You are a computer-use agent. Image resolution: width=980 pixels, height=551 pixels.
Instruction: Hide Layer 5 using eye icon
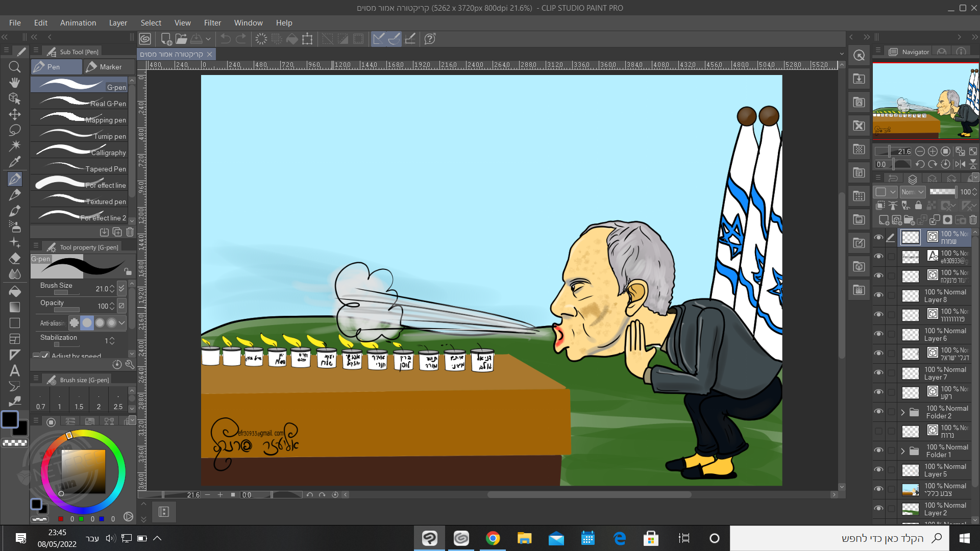coord(878,470)
